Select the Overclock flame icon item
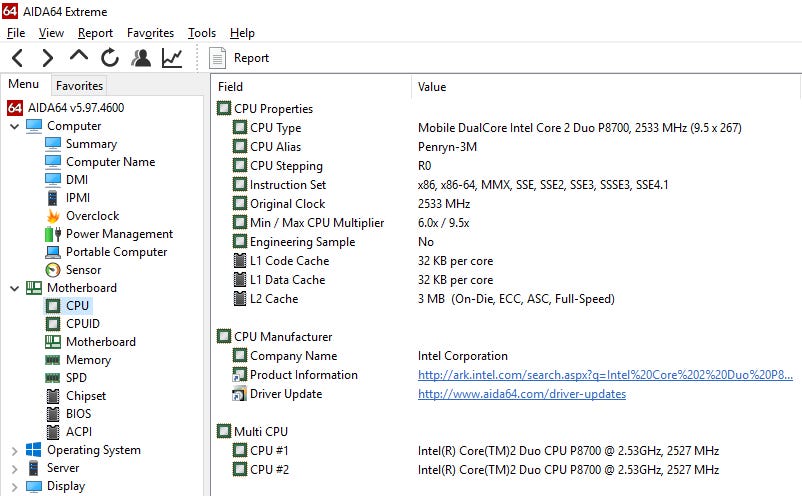This screenshot has height=496, width=802. [x=92, y=216]
